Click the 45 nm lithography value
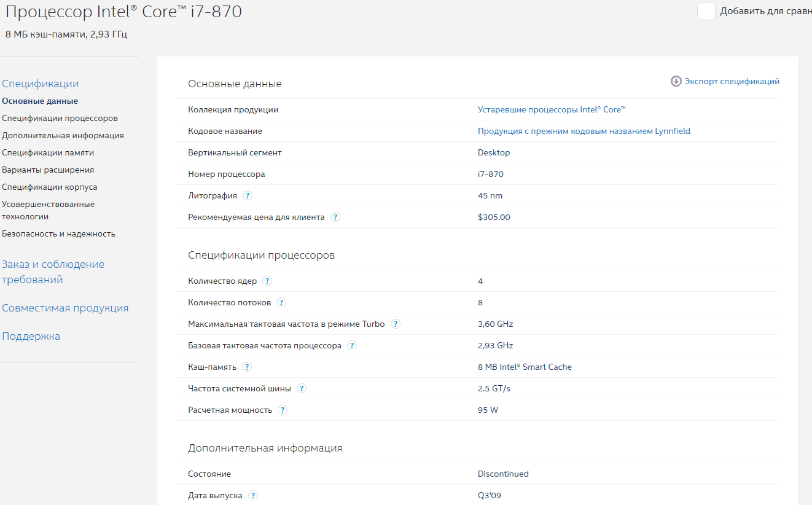This screenshot has width=812, height=505. [x=490, y=195]
